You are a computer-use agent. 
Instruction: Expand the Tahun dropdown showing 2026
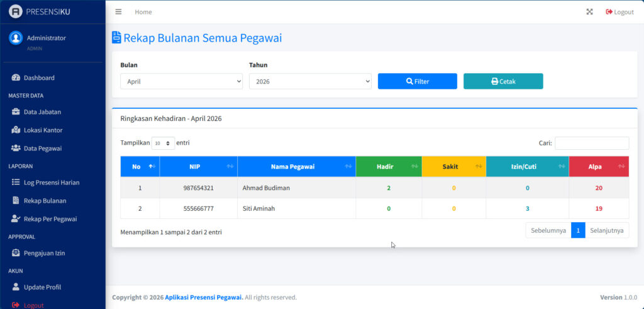coord(310,81)
